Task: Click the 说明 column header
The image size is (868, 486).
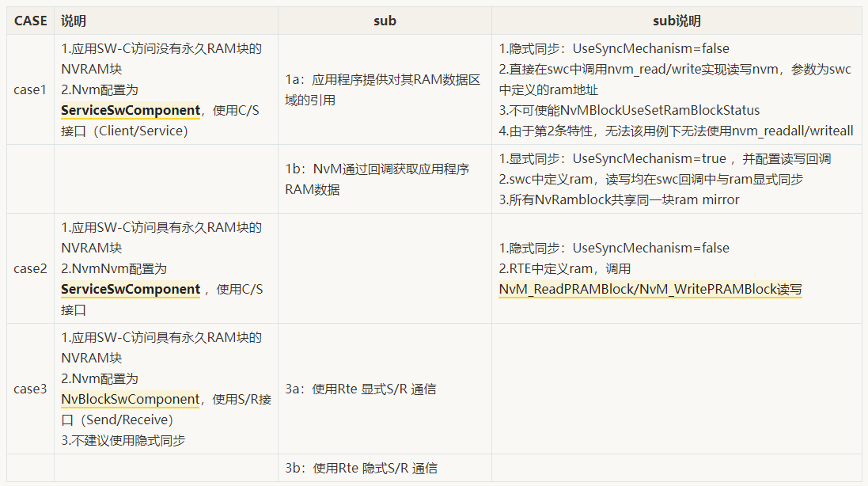Action: pos(73,21)
